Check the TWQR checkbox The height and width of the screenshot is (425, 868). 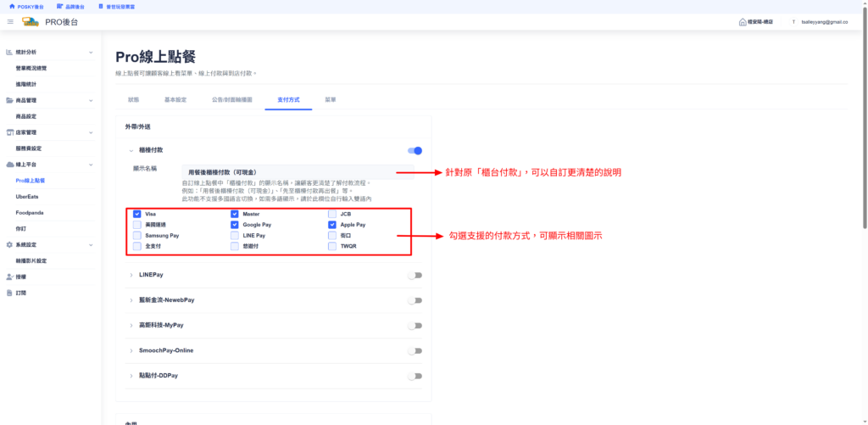coord(331,246)
